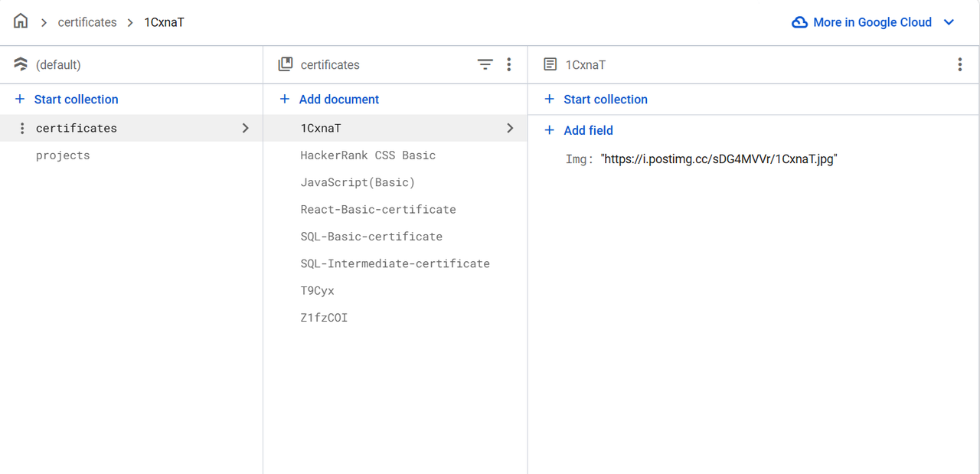The height and width of the screenshot is (474, 980).
Task: Open certificates collection three-dot menu
Action: tap(509, 65)
